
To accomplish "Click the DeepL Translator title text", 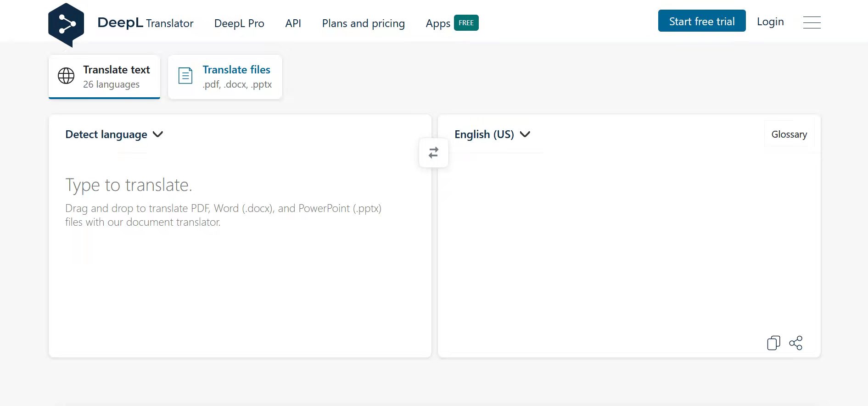I will [x=145, y=23].
